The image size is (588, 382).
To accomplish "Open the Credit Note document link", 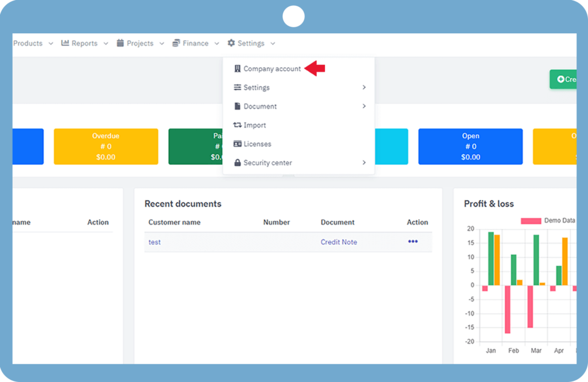I will (339, 242).
